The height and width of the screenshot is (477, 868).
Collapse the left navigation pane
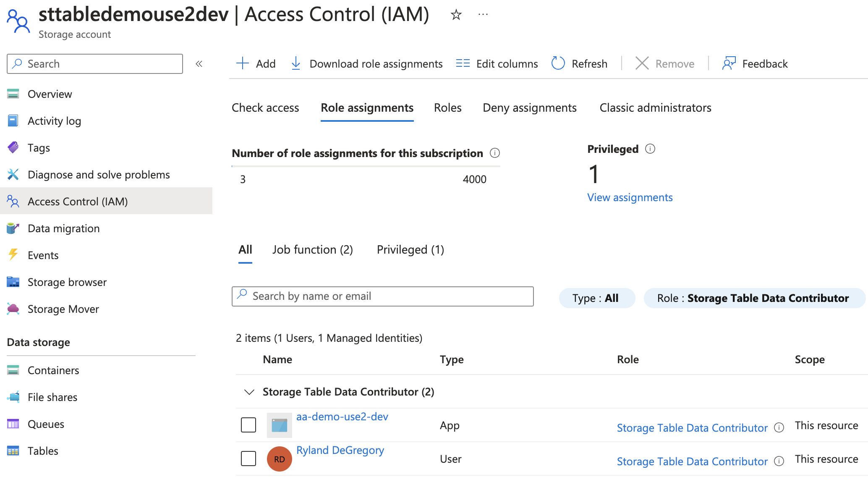pyautogui.click(x=199, y=64)
